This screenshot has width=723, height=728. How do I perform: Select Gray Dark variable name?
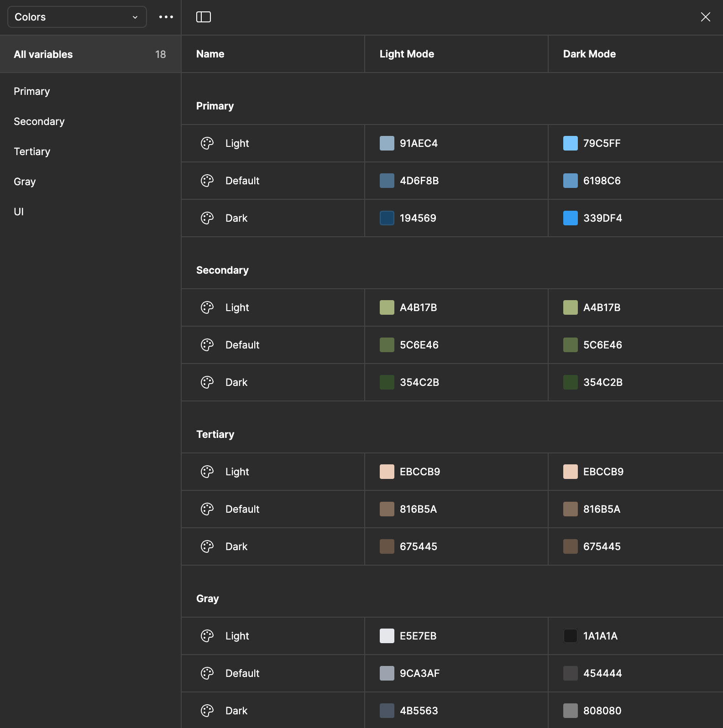pos(236,711)
